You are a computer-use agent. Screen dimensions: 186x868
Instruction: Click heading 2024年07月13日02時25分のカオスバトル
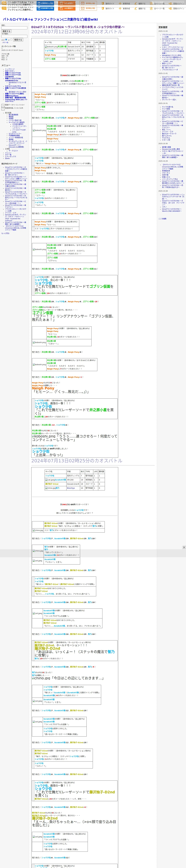(x=77, y=461)
